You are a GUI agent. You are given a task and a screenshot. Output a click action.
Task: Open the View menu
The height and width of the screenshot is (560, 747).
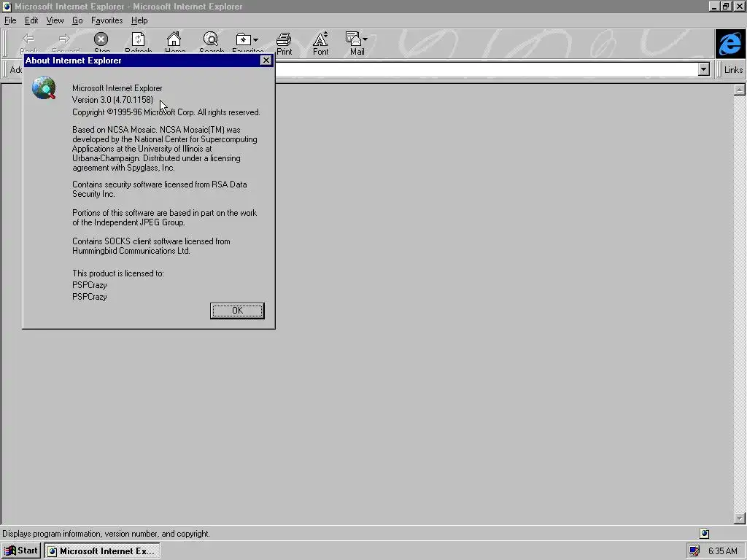[x=55, y=20]
